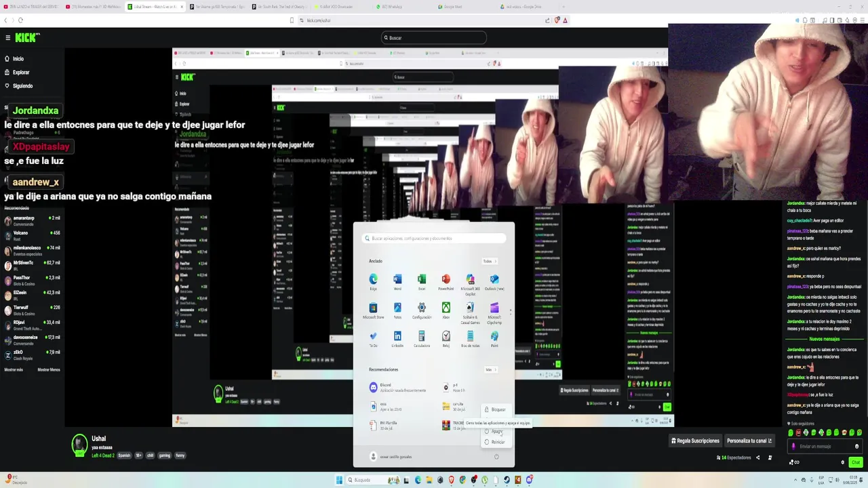Open recommended channel Volcano
The image size is (868, 488).
tap(33, 235)
